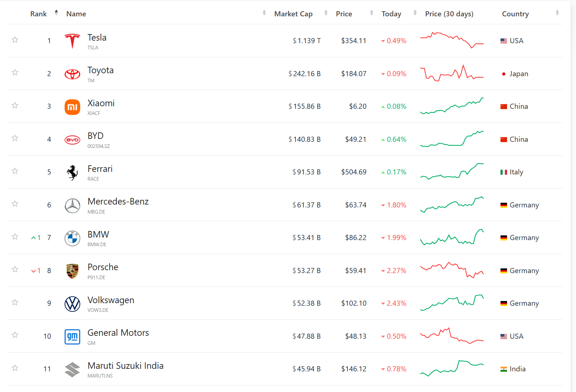Star Volkswagen as a favorite

click(15, 302)
